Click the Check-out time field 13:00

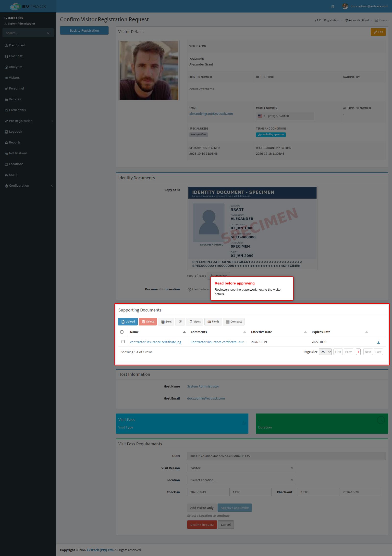pos(319,492)
